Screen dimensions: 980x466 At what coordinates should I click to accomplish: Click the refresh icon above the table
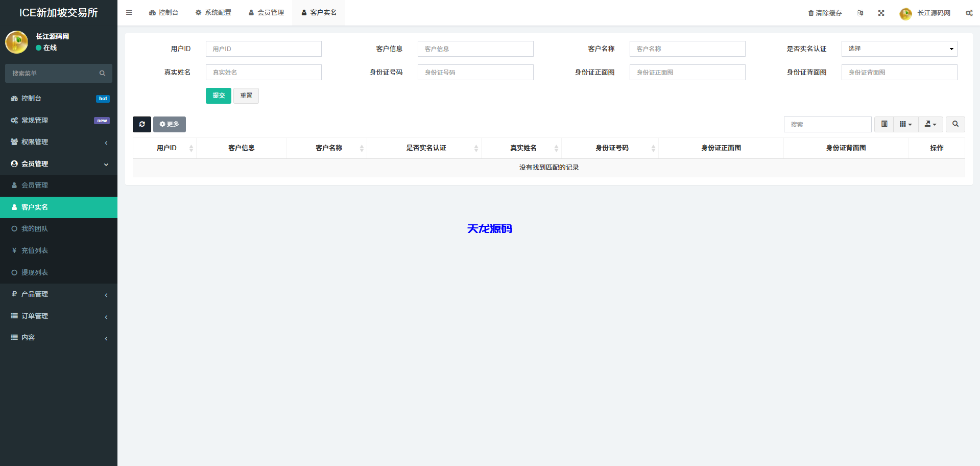click(141, 124)
